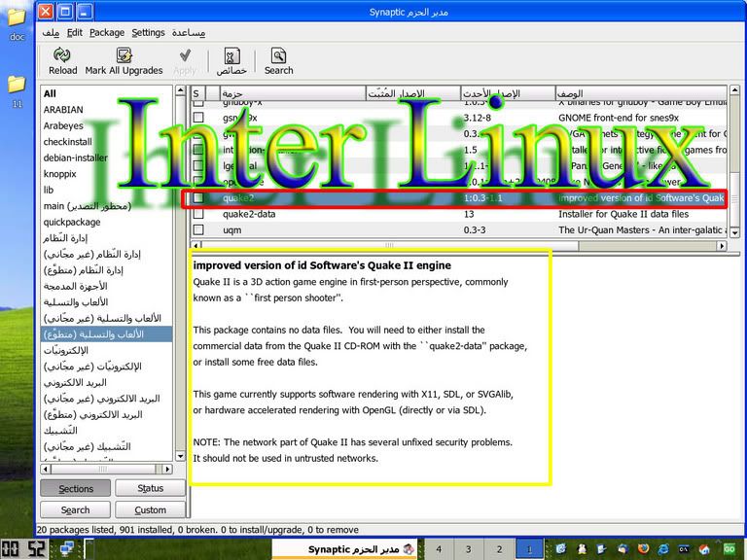Click package list horizontal scroll left arrow
Screen dimensions: 747x560
pyautogui.click(x=196, y=246)
